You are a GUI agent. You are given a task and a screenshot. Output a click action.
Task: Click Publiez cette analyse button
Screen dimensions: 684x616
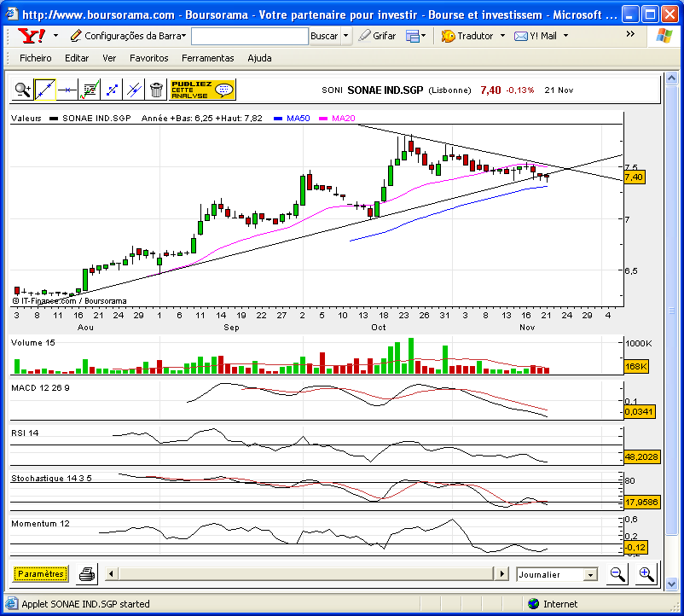coord(202,90)
